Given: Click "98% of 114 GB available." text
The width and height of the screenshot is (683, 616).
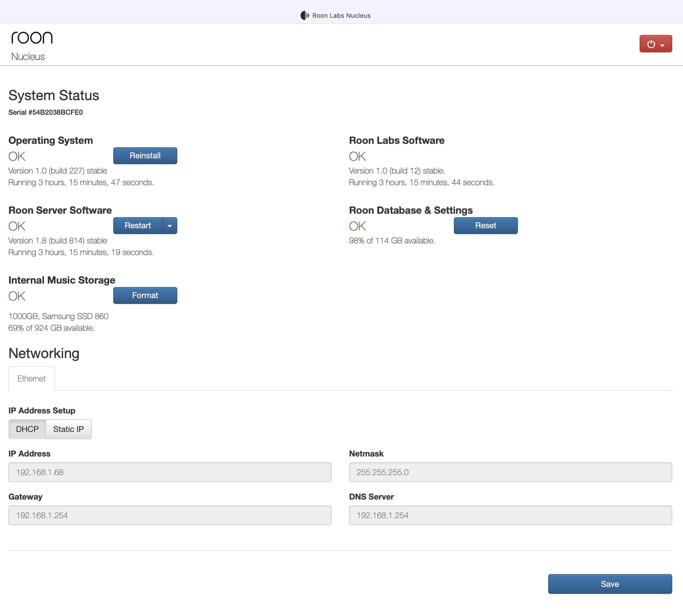Looking at the screenshot, I should 392,241.
